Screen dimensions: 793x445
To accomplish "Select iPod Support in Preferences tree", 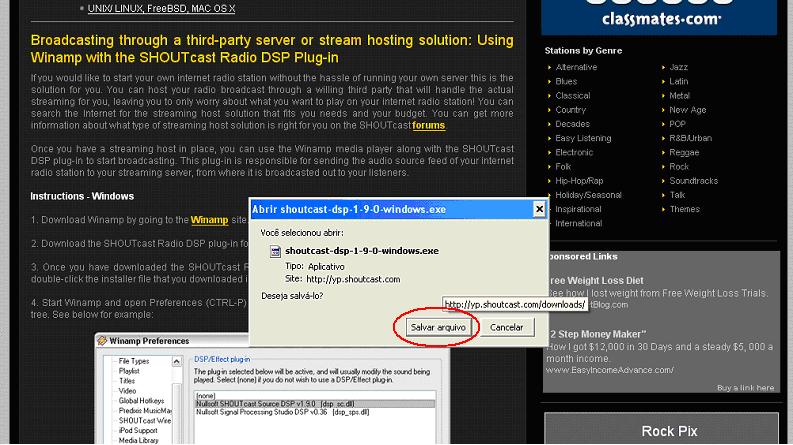I will point(138,430).
